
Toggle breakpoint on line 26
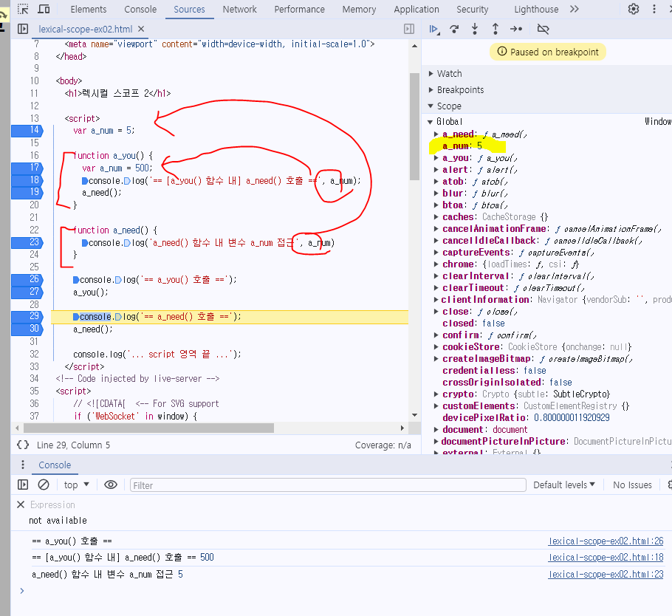coord(27,279)
